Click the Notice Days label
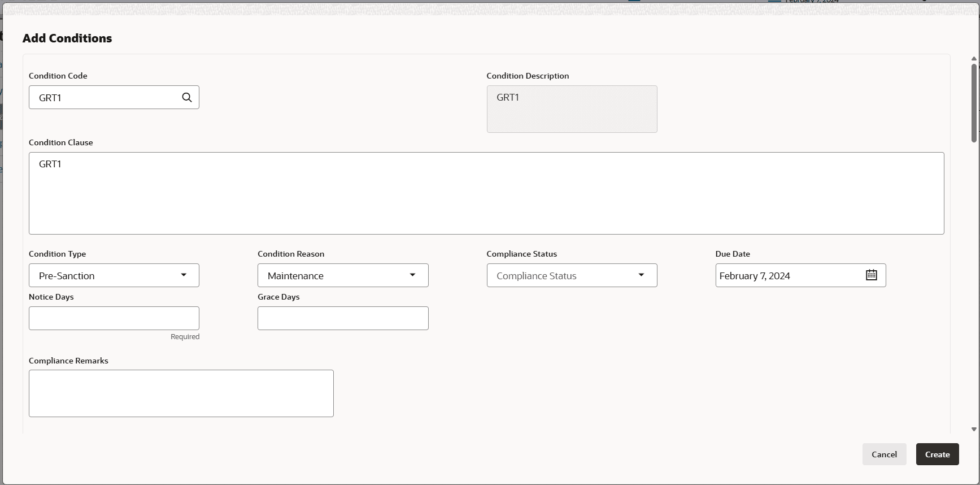The image size is (980, 485). coord(51,297)
